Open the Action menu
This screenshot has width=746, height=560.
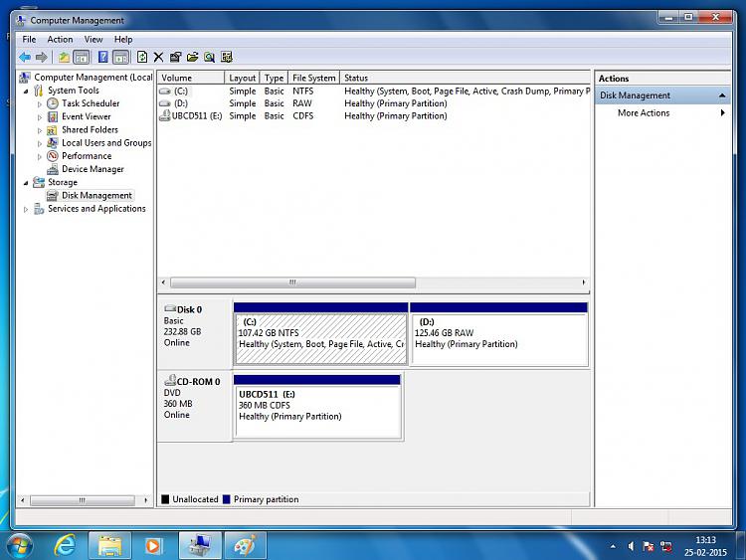(x=60, y=40)
